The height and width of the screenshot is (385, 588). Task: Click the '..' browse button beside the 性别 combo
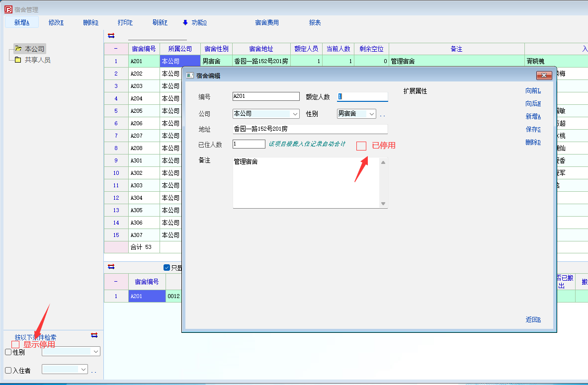[383, 115]
